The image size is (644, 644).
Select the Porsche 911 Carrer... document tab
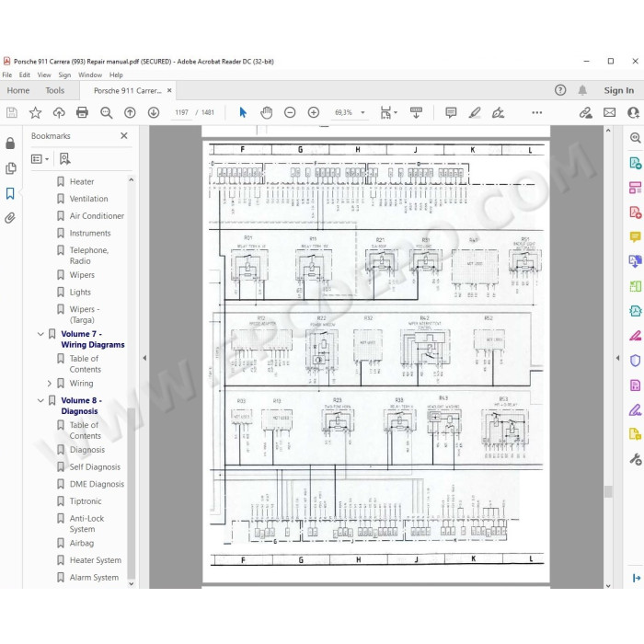(x=127, y=91)
